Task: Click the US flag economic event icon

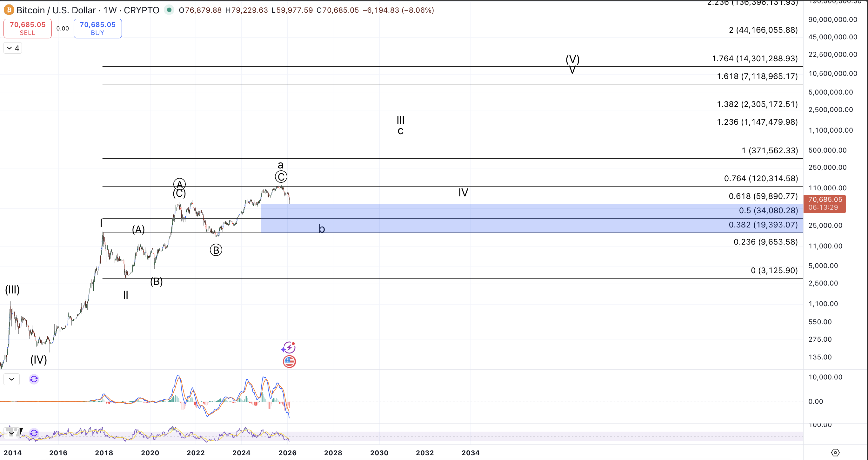Action: pyautogui.click(x=289, y=362)
